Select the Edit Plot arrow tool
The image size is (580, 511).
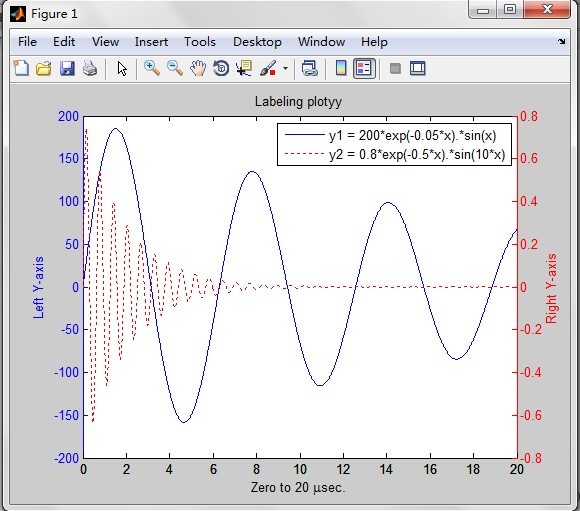[x=122, y=69]
